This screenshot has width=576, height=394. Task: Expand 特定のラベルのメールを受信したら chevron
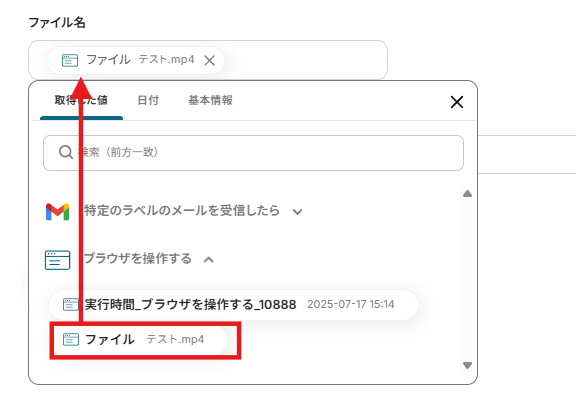[297, 212]
